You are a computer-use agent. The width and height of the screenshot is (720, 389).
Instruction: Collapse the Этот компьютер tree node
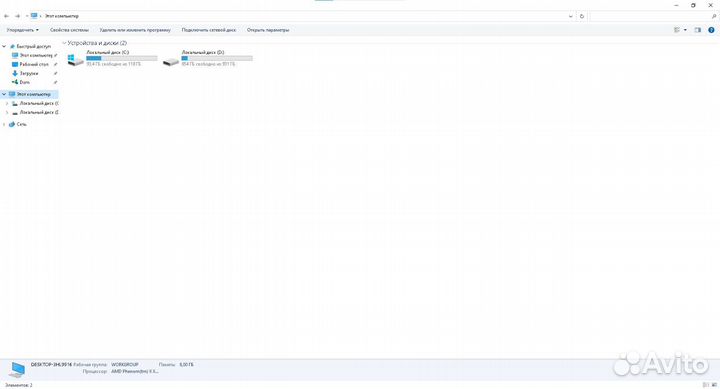[4, 94]
